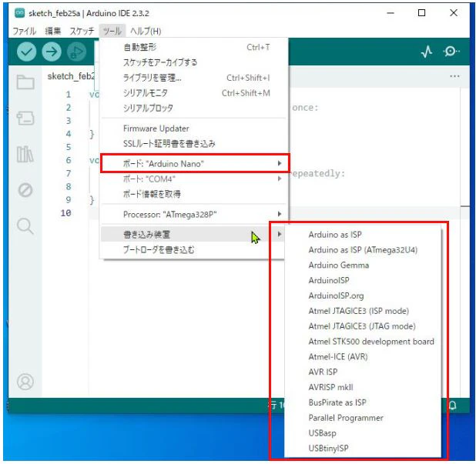
Task: Select シリアルモニタ menu entry
Action: click(x=193, y=93)
